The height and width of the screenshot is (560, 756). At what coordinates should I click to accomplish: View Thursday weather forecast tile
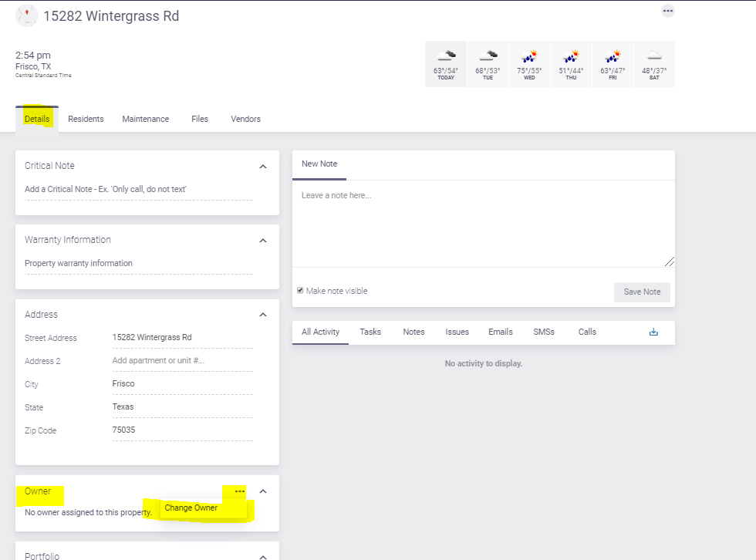571,64
